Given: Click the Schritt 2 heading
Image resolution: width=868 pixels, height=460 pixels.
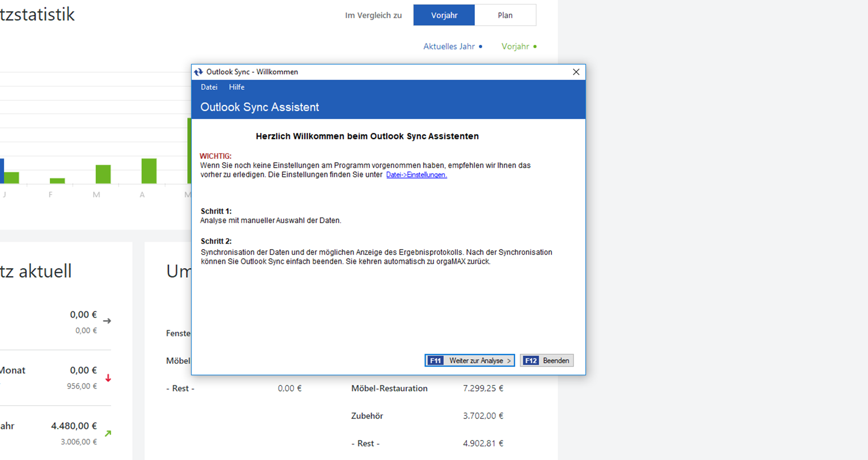Looking at the screenshot, I should point(216,241).
